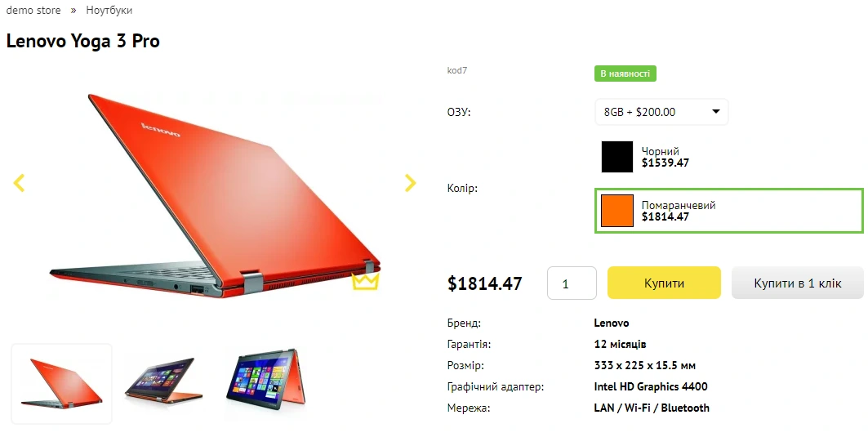
Task: Click the black color swatch
Action: 617,157
